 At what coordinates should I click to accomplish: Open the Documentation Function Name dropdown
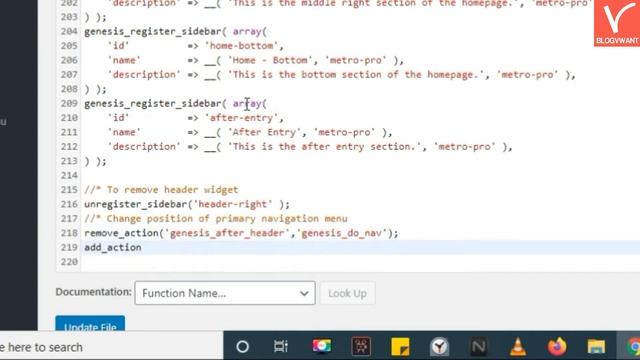click(x=225, y=293)
